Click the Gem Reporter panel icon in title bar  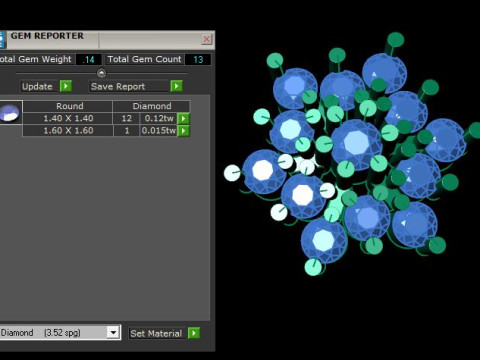click(2, 40)
